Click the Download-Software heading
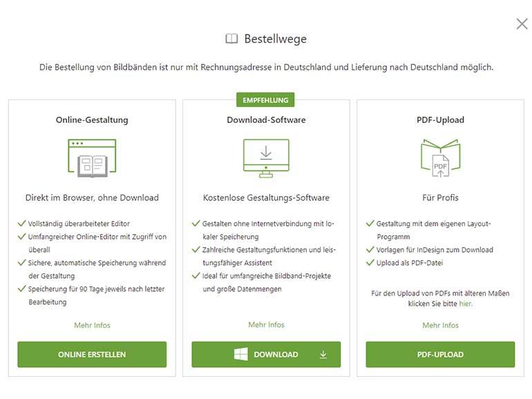532x399 pixels. pyautogui.click(x=266, y=119)
